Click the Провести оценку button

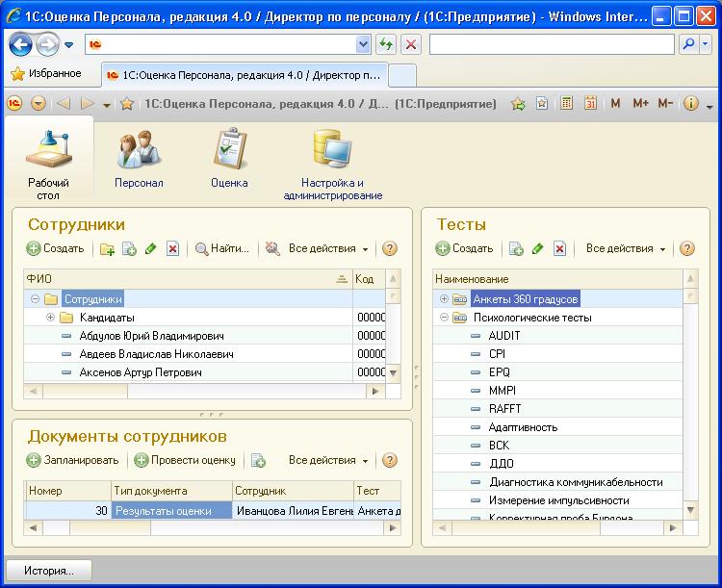tap(185, 461)
